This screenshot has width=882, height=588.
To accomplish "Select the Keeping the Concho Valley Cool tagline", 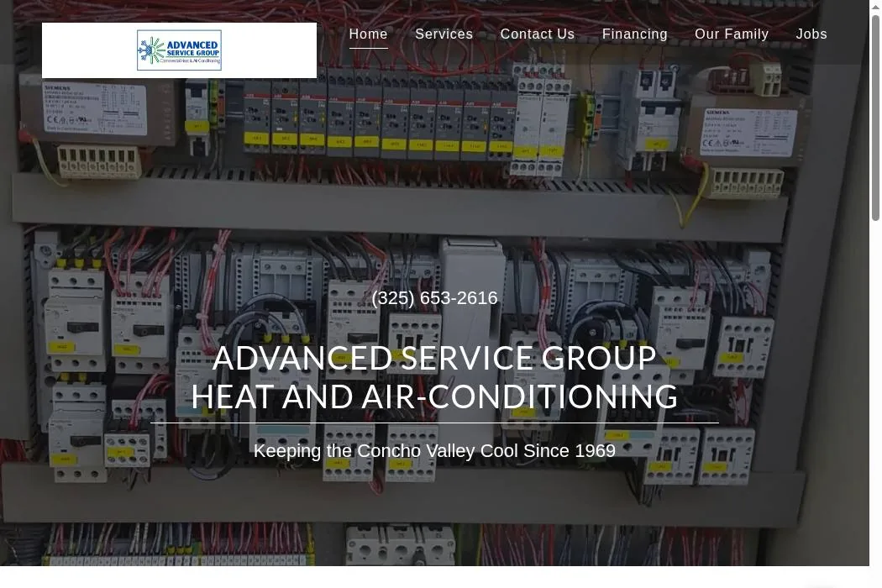I will [434, 451].
